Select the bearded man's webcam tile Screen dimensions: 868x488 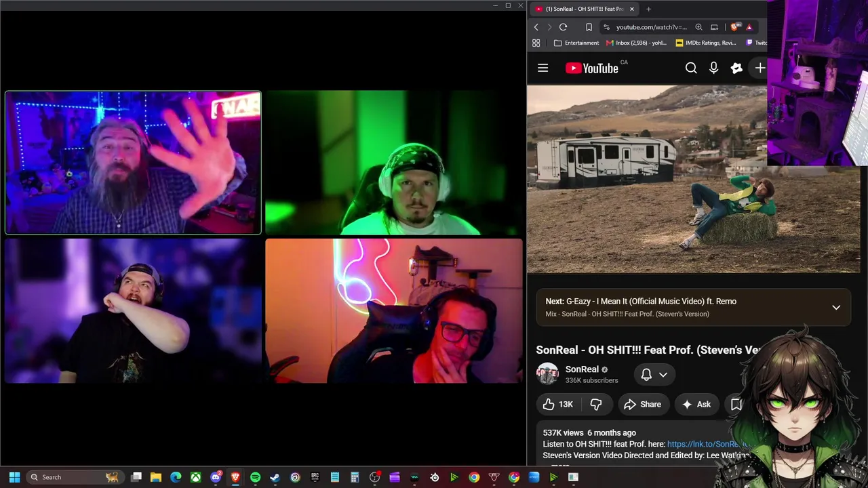[x=133, y=163]
